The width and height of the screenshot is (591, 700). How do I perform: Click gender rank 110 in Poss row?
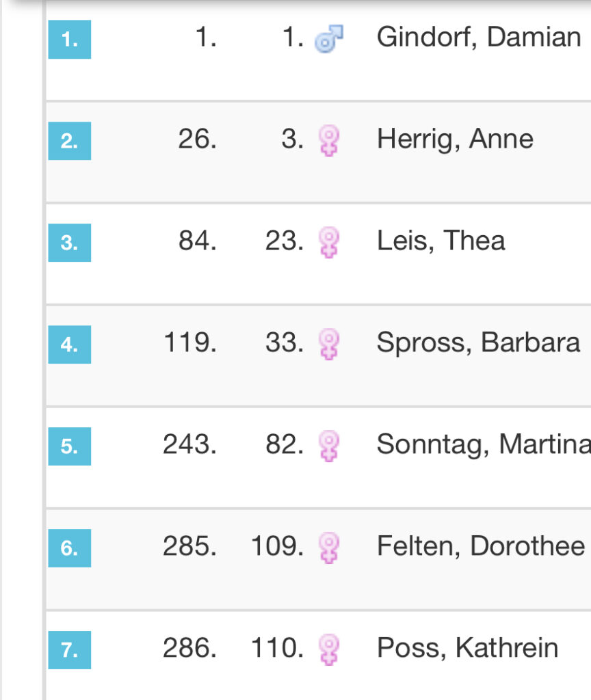click(x=277, y=647)
